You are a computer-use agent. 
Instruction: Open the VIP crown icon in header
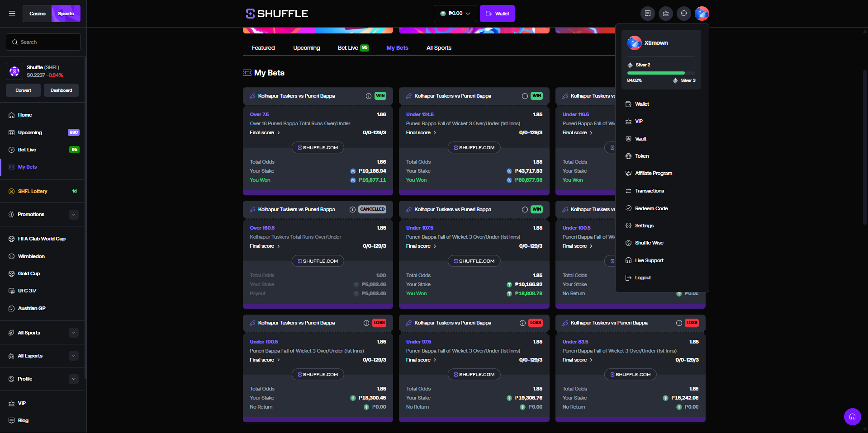666,14
